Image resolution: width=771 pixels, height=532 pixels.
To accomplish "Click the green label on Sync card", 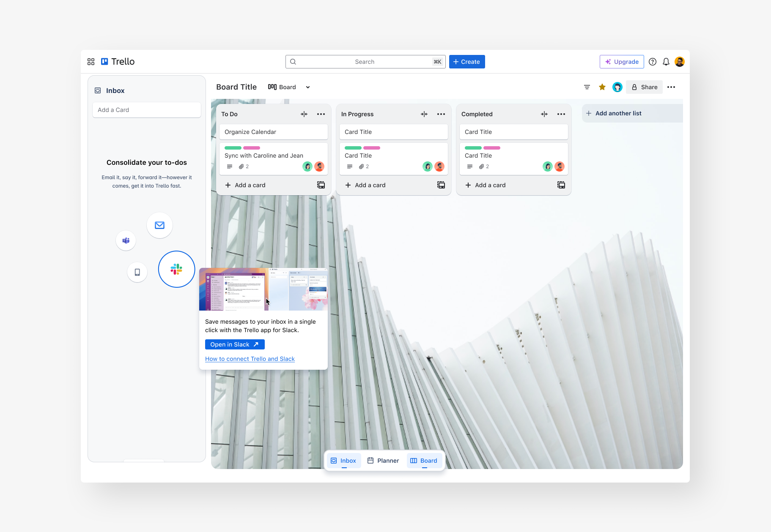I will coord(233,148).
